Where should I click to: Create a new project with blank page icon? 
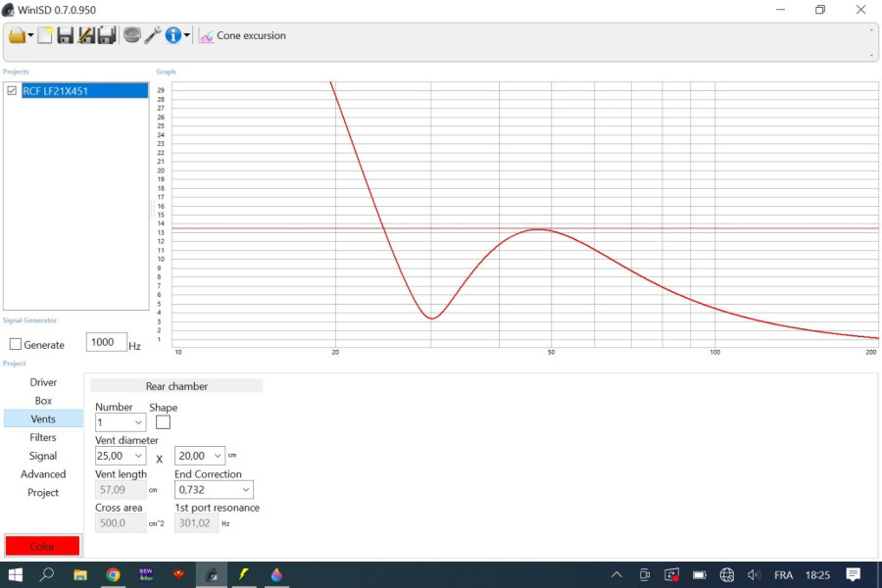pyautogui.click(x=45, y=35)
